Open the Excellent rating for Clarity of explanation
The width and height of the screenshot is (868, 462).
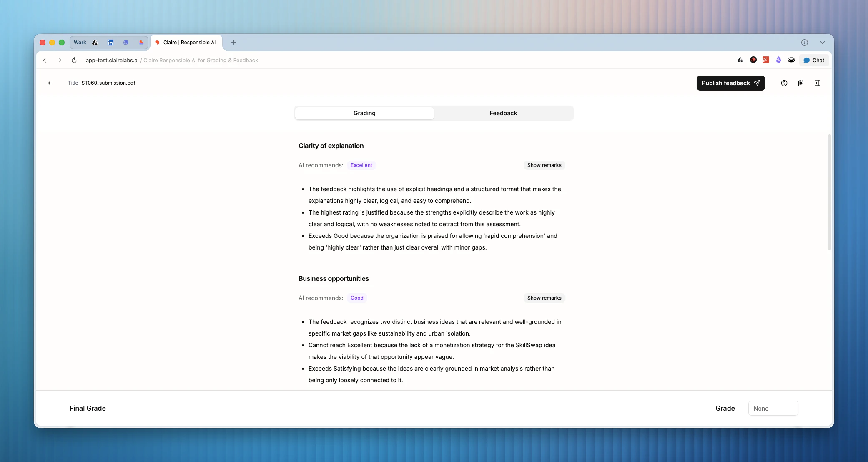point(361,165)
